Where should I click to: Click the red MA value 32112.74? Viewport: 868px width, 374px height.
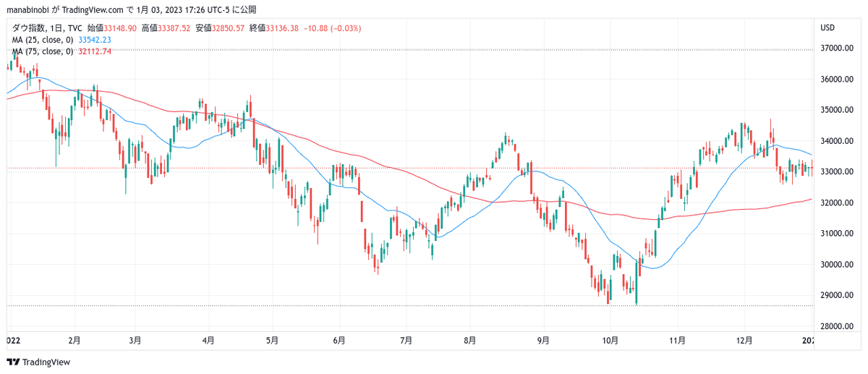point(94,51)
